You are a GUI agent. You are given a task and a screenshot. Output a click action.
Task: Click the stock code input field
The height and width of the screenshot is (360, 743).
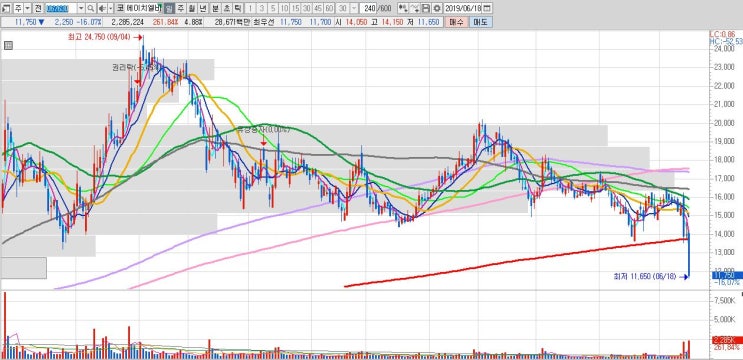click(60, 9)
